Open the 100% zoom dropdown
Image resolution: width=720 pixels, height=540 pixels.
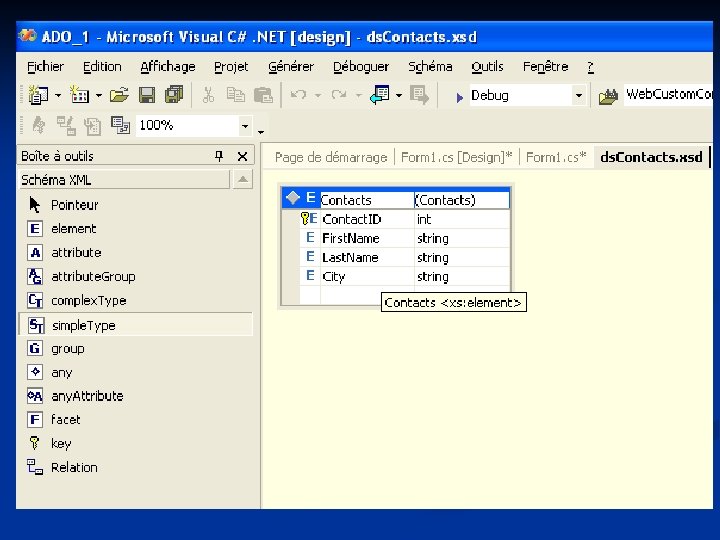[245, 125]
